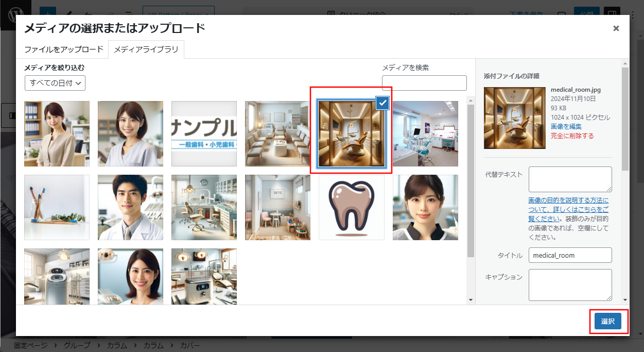Click the メディアを検索 search field

coord(424,83)
